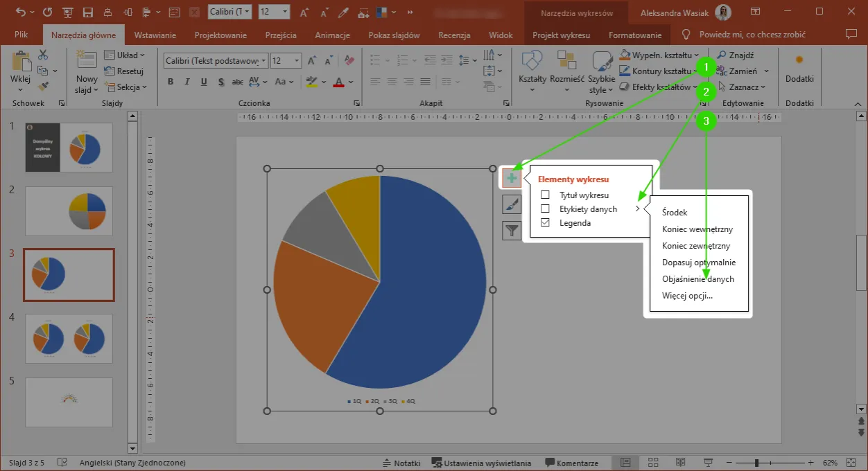Check the Etykiety danych checkbox
Image resolution: width=868 pixels, height=471 pixels.
(546, 209)
